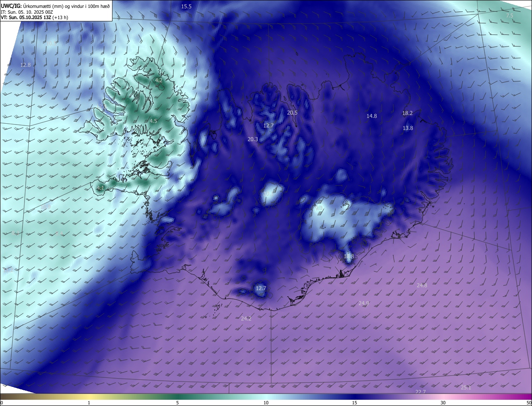Screen dimensions: 532x406
Task: Click the 14.8 value label on the map
Action: coord(372,116)
